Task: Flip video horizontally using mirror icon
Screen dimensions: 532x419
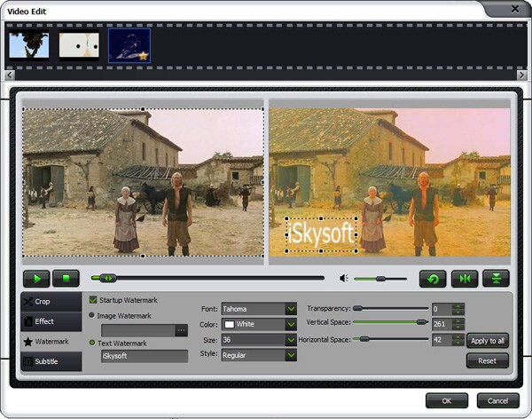Action: pyautogui.click(x=465, y=279)
